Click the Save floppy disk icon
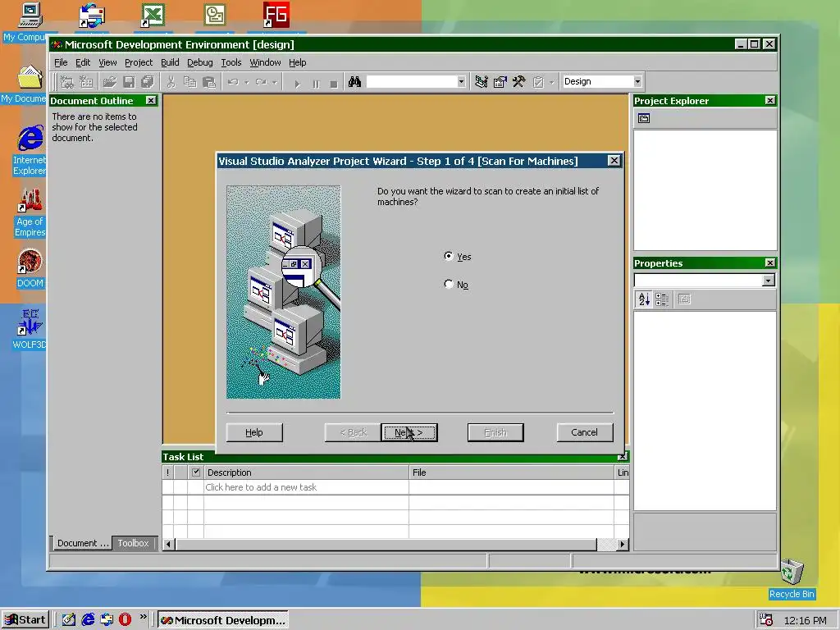This screenshot has height=630, width=840. point(129,82)
